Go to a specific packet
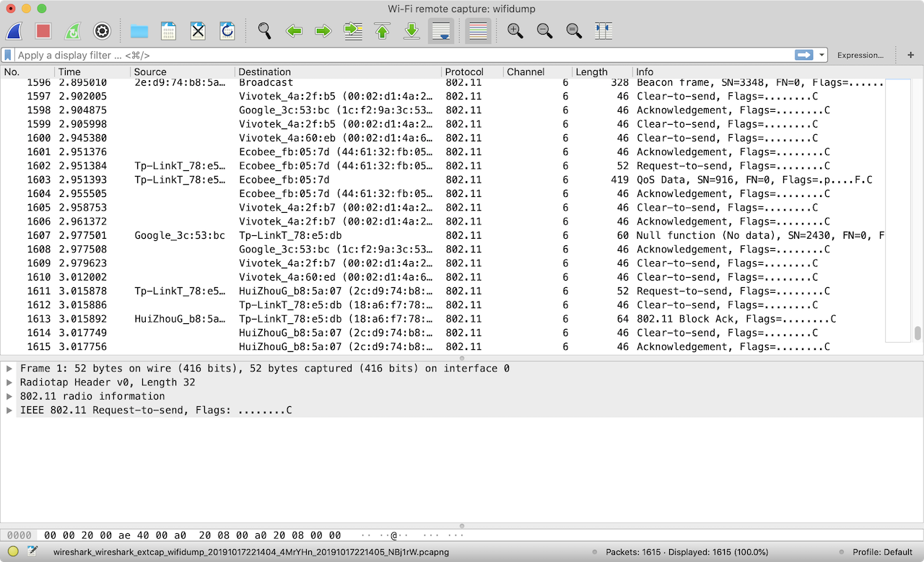924x562 pixels. (x=353, y=31)
